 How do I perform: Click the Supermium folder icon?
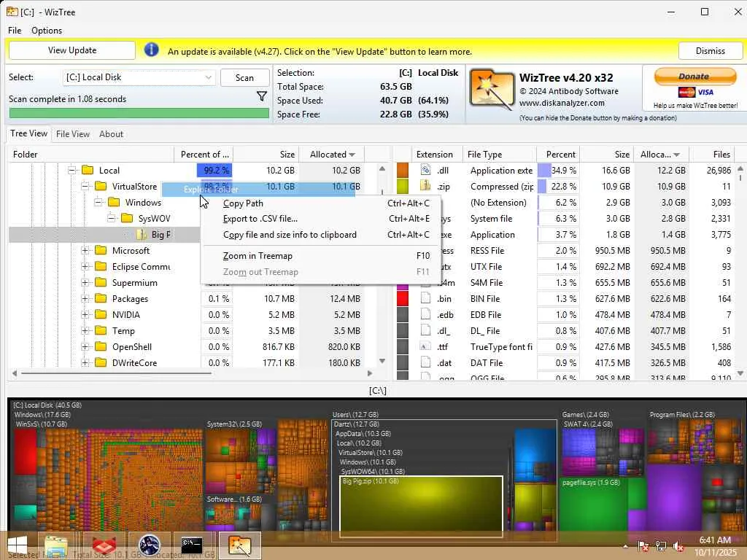101,282
